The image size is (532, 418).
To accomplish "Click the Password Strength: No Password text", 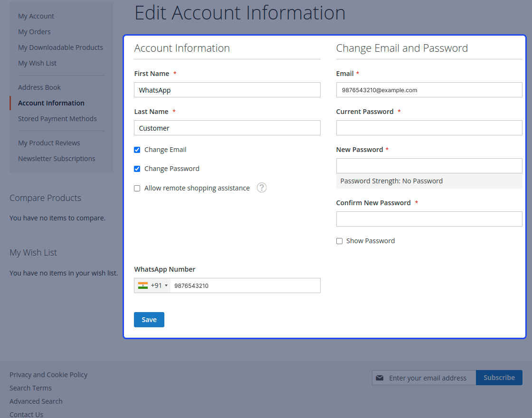I will click(x=391, y=181).
